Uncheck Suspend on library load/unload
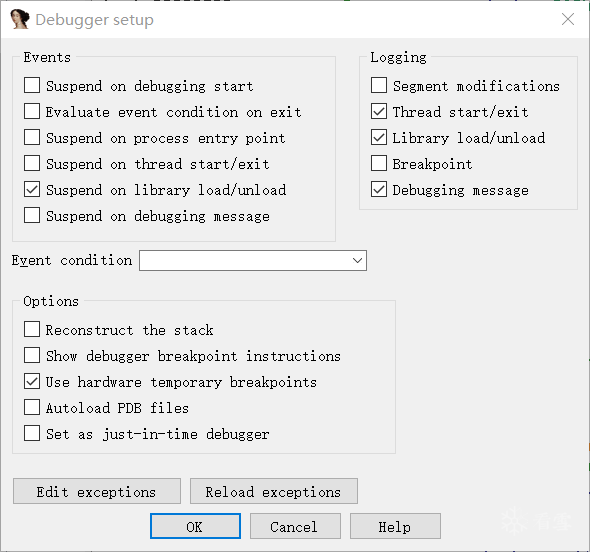The height and width of the screenshot is (552, 590). pos(32,189)
